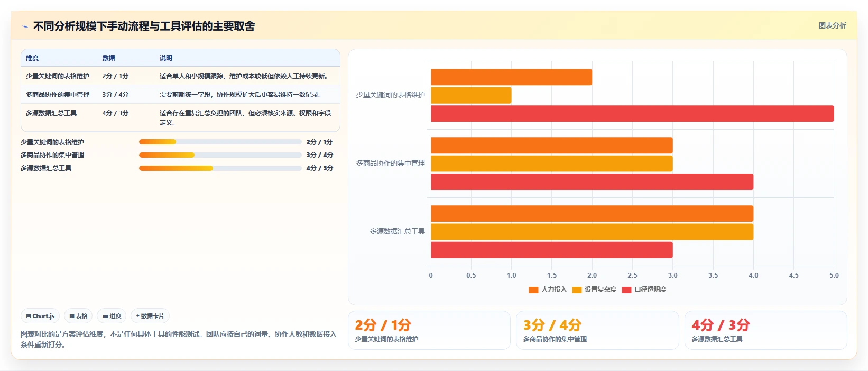This screenshot has height=371, width=868.
Task: Click the table value 2分 / 1分
Action: 115,76
